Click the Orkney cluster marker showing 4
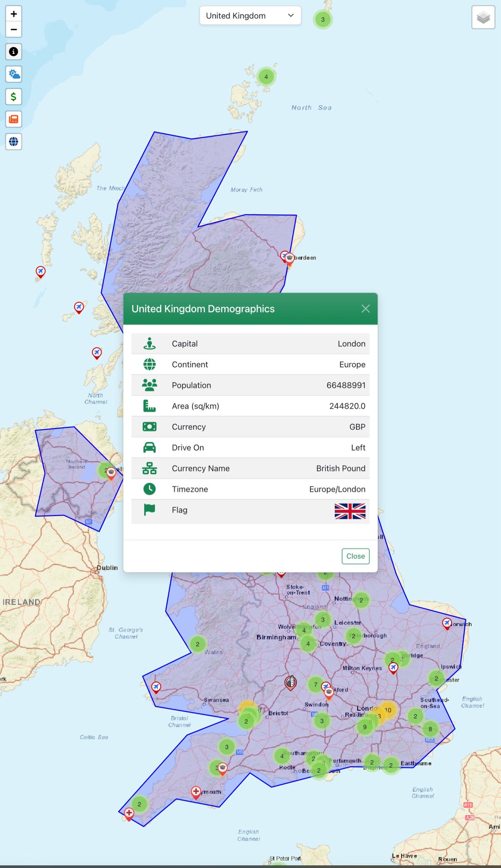Image resolution: width=501 pixels, height=868 pixels. click(x=266, y=77)
